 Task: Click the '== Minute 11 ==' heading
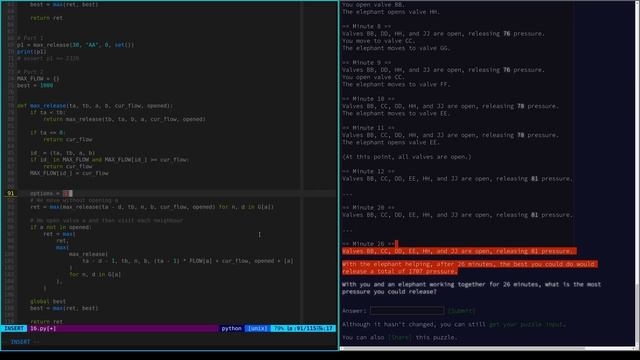coord(368,128)
